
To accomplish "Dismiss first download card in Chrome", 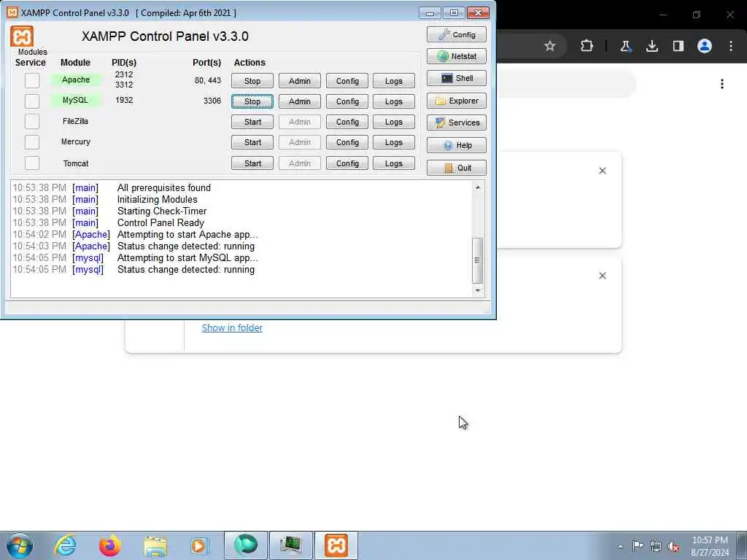I will coord(603,171).
